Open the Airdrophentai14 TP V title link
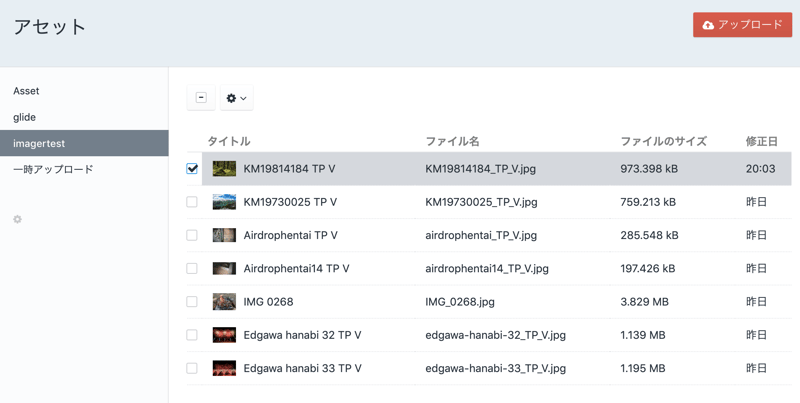Viewport: 800px width, 403px height. click(296, 268)
